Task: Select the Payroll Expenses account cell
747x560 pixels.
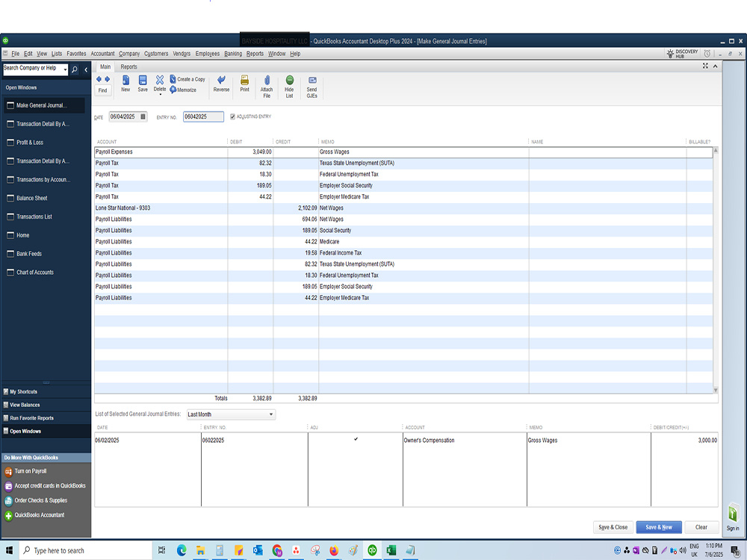Action: (x=161, y=152)
